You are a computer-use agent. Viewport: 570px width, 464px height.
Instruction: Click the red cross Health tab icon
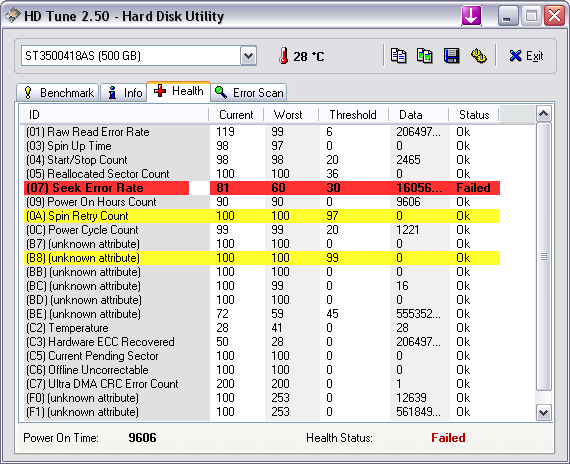(x=160, y=91)
